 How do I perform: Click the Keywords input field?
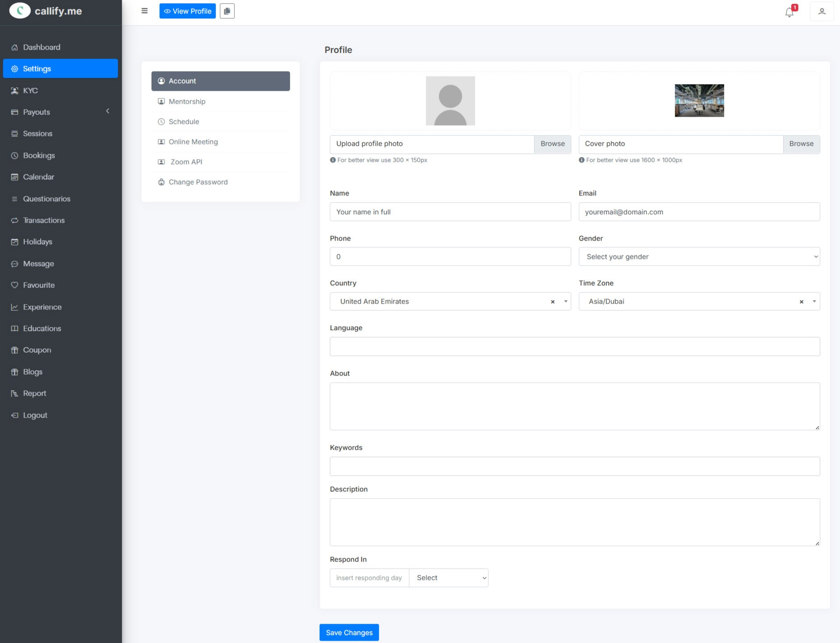pyautogui.click(x=575, y=466)
